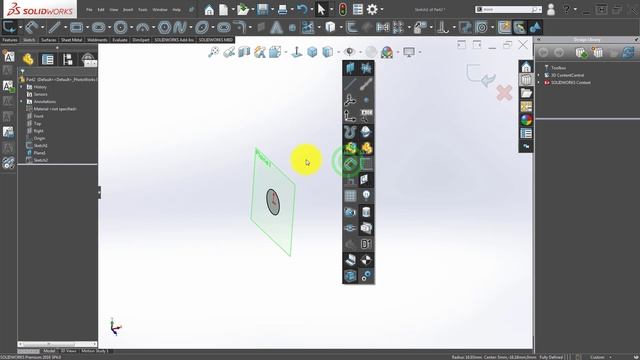The width and height of the screenshot is (640, 360).
Task: Open the Save dropdown arrow
Action: [272, 9]
